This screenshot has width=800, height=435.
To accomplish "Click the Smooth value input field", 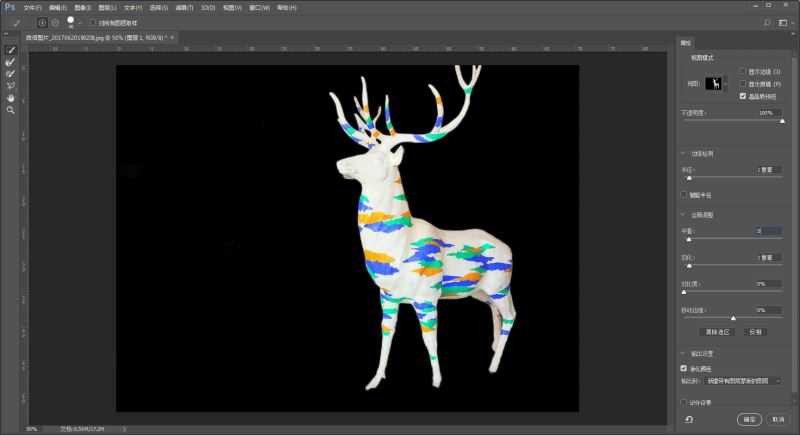I will click(x=768, y=231).
